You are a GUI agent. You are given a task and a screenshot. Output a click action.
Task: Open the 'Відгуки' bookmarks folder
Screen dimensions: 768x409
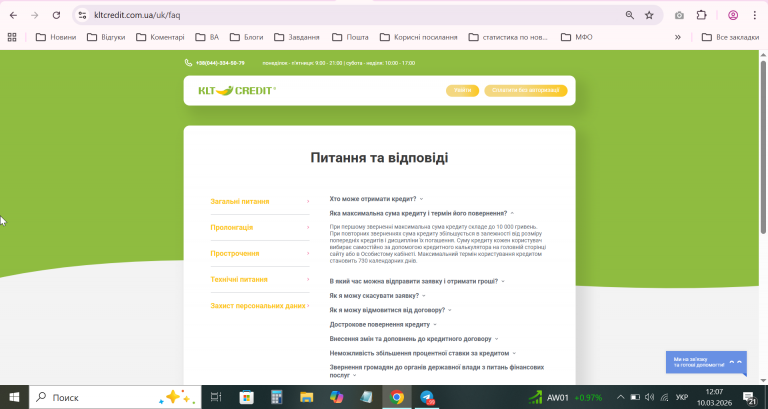[106, 37]
